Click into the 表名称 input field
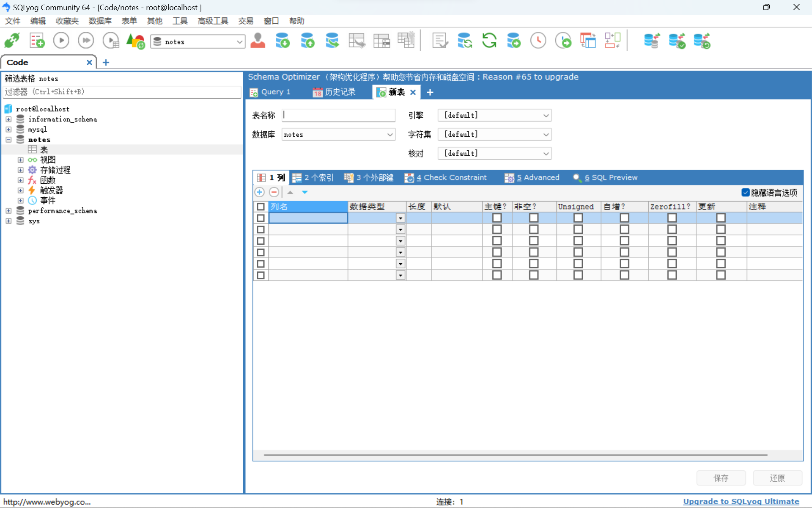 click(x=338, y=115)
